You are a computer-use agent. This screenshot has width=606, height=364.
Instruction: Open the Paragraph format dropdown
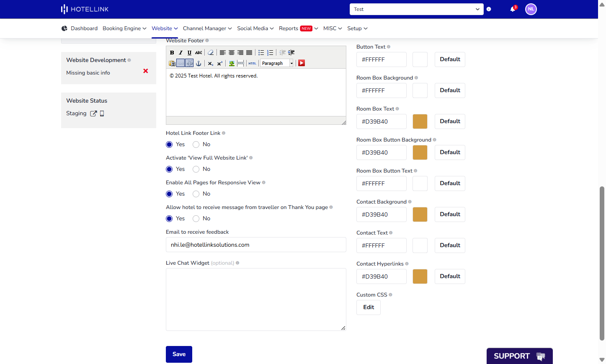tap(277, 63)
